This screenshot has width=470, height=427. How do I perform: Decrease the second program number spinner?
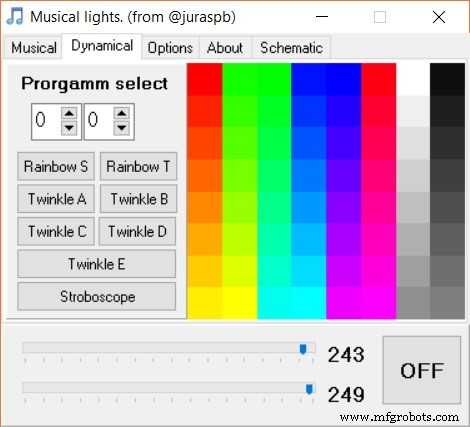pos(122,128)
